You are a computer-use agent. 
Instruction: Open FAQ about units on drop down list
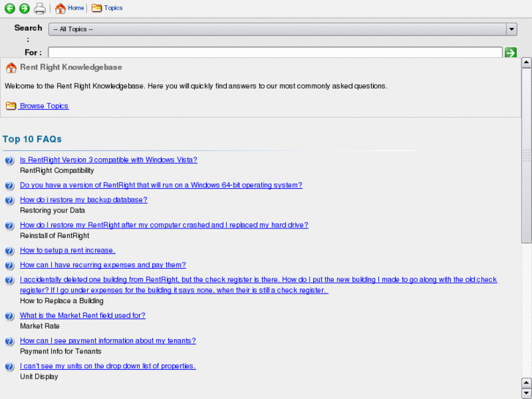108,366
